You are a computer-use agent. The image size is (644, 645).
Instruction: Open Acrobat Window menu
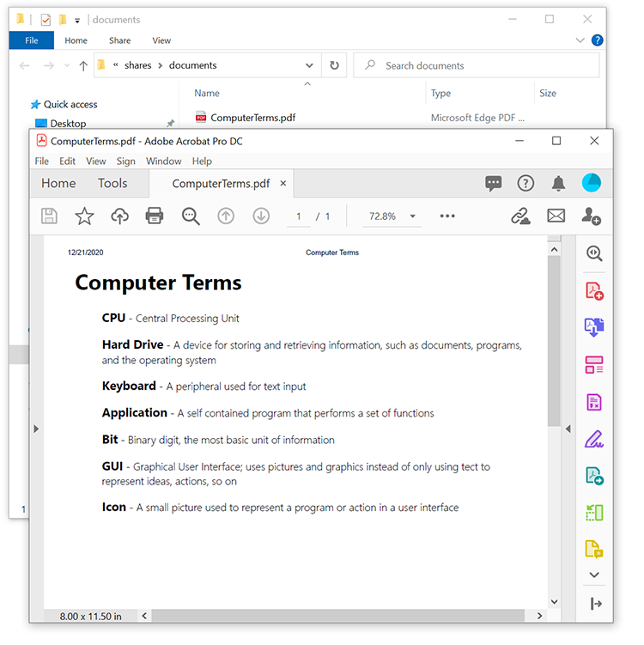coord(164,161)
